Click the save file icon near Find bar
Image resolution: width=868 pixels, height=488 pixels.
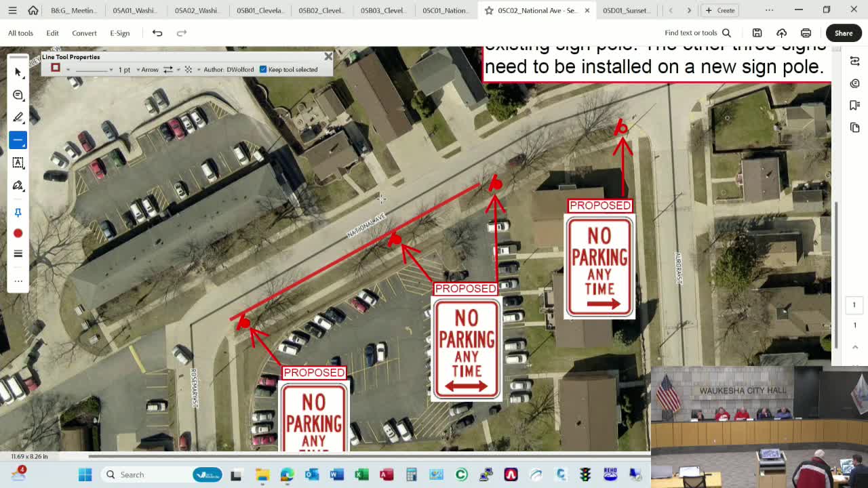tap(757, 33)
